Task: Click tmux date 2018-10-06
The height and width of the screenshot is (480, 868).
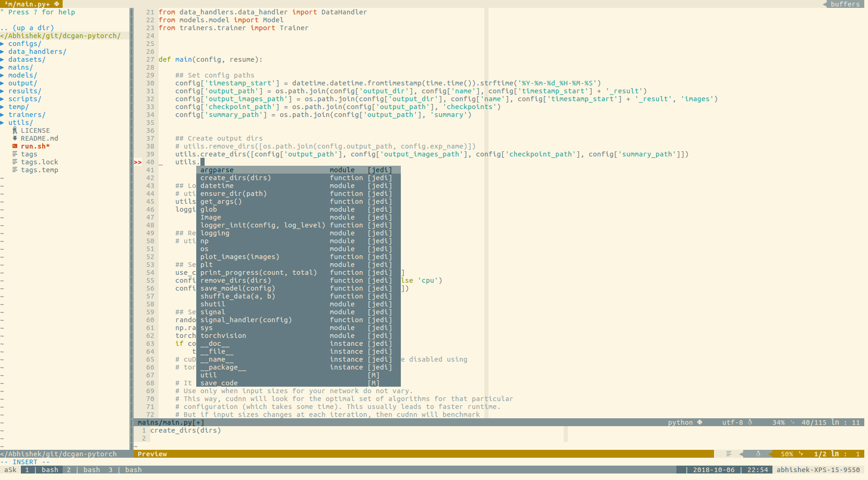Action: pos(714,470)
